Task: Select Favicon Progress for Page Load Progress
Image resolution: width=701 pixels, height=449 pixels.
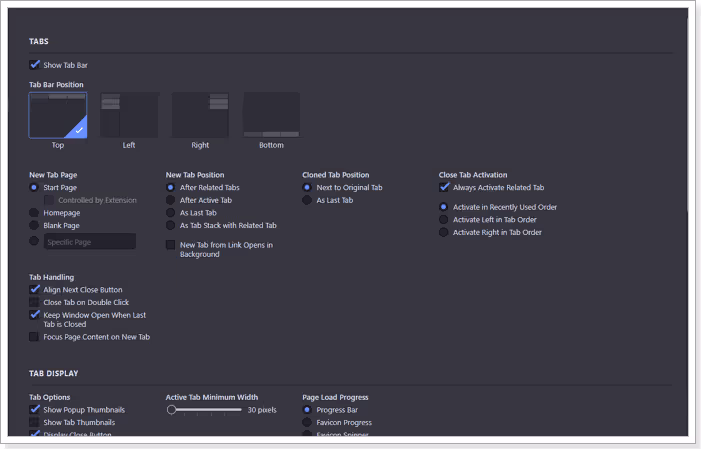Action: [307, 422]
